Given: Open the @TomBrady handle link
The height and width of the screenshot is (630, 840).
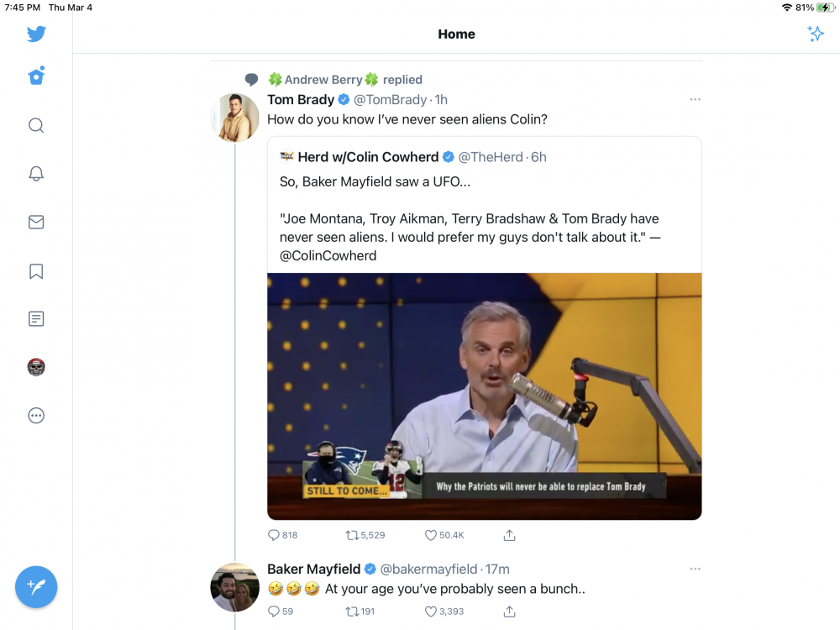Looking at the screenshot, I should tap(390, 100).
